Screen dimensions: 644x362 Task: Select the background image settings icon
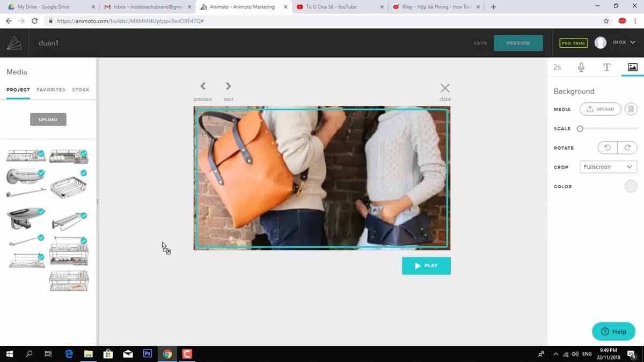(632, 67)
